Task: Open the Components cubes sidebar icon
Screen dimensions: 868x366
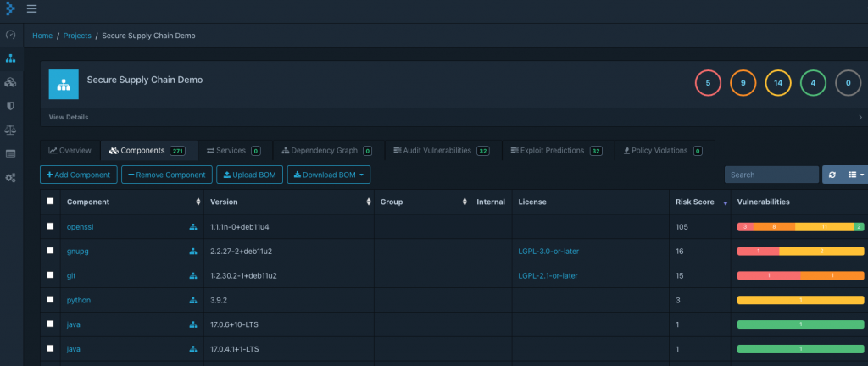Action: 10,82
